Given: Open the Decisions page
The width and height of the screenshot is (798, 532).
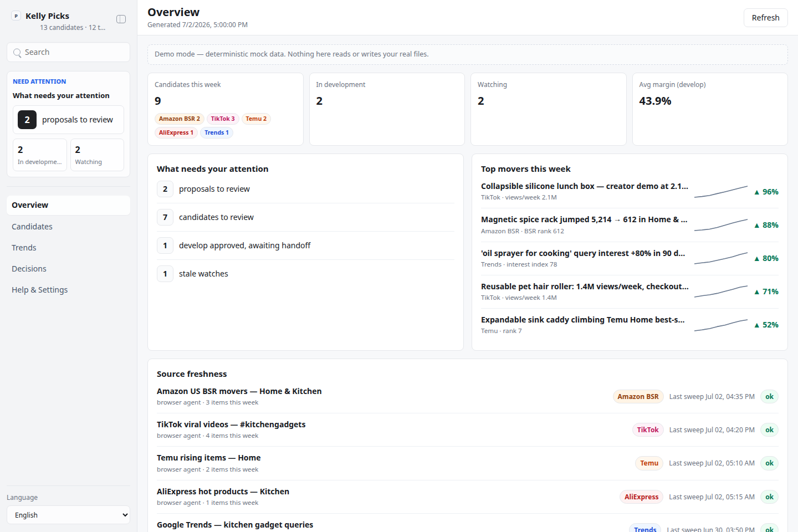Looking at the screenshot, I should [68, 269].
